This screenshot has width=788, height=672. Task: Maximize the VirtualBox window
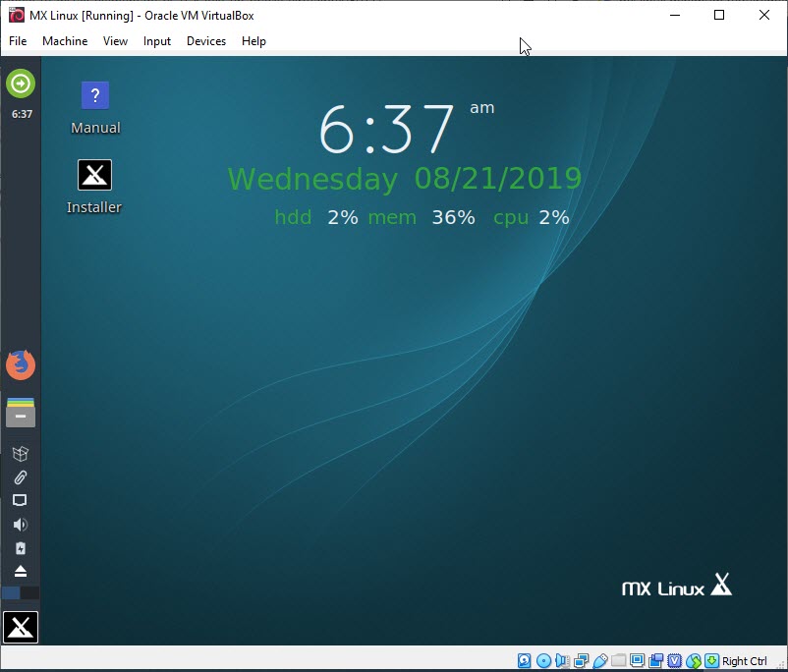tap(719, 15)
